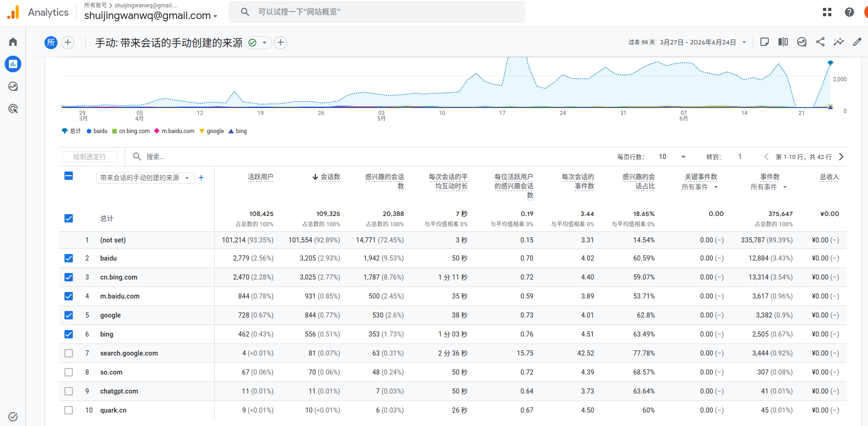Check the so.com row checkbox
This screenshot has width=868, height=426.
pos(69,372)
